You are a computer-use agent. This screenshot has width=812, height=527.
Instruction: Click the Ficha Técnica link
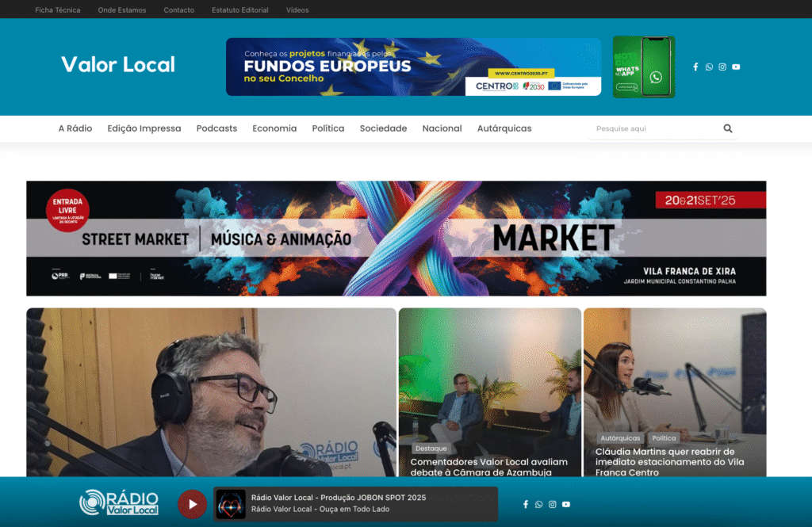[x=57, y=10]
